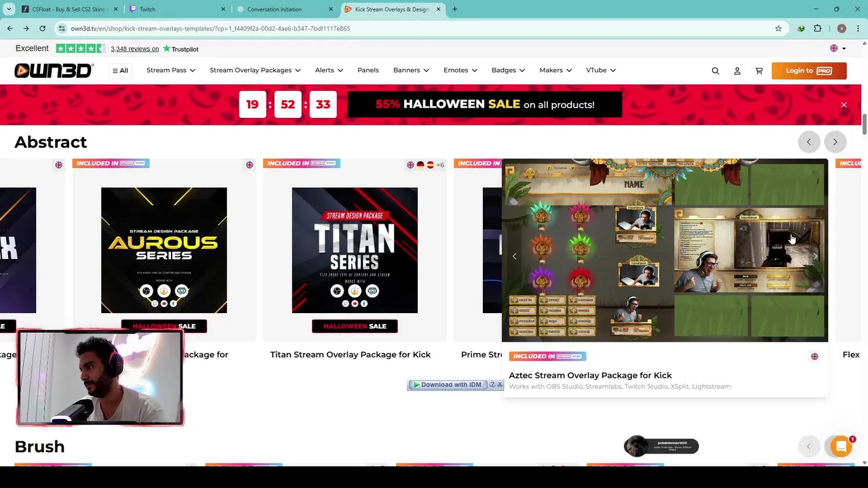Expand the VTube menu

[601, 70]
